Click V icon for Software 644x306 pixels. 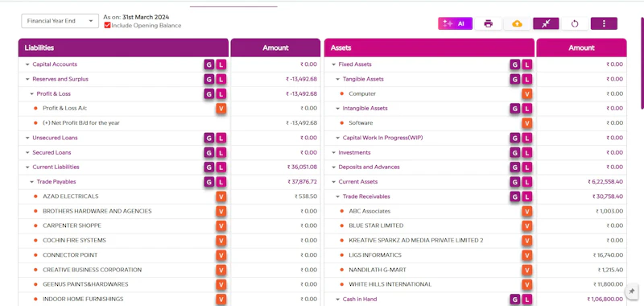(527, 123)
